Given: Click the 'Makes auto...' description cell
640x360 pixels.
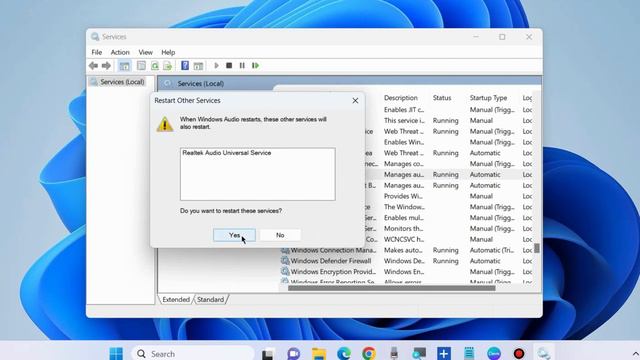Looking at the screenshot, I should click(x=404, y=250).
